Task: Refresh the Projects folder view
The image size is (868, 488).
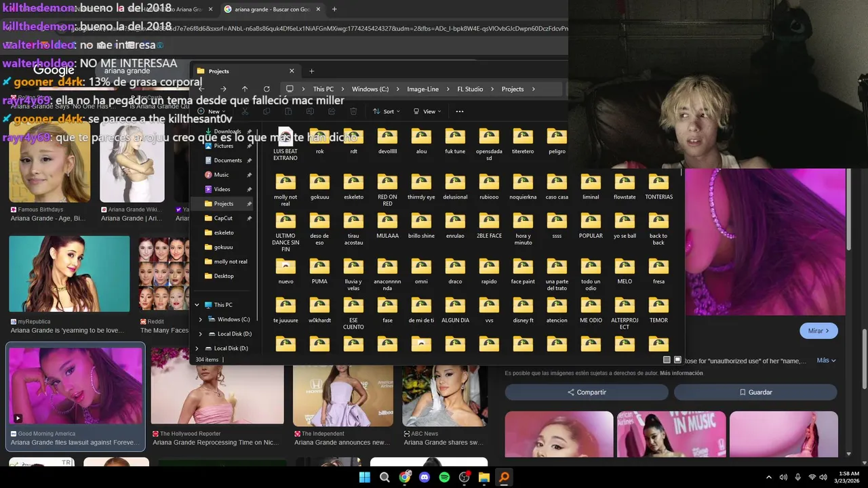Action: [x=267, y=89]
